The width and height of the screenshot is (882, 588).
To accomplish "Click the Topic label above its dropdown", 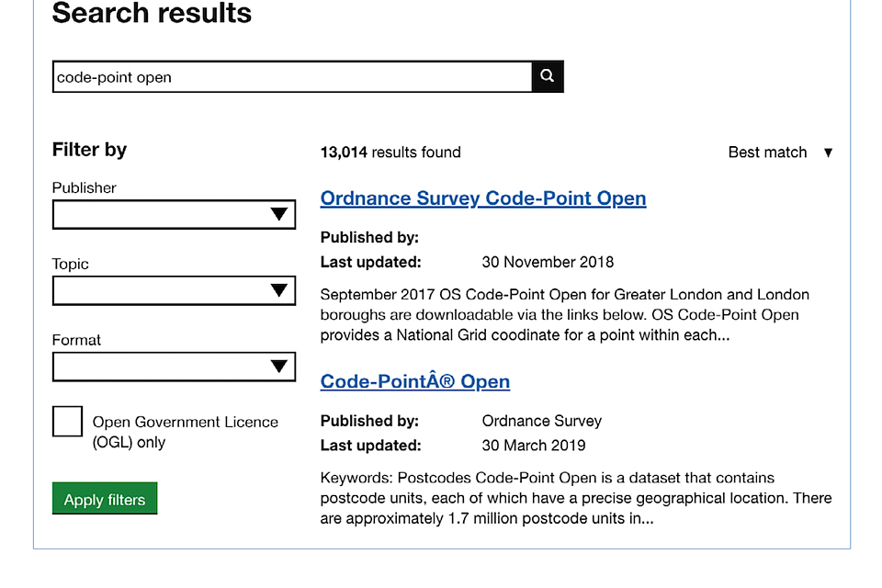I will [x=71, y=264].
